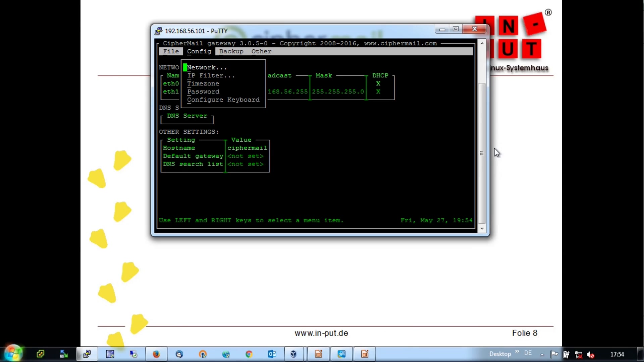This screenshot has height=362, width=644.
Task: Click the PuTTY vertical scrollbar thumb
Action: tap(482, 153)
